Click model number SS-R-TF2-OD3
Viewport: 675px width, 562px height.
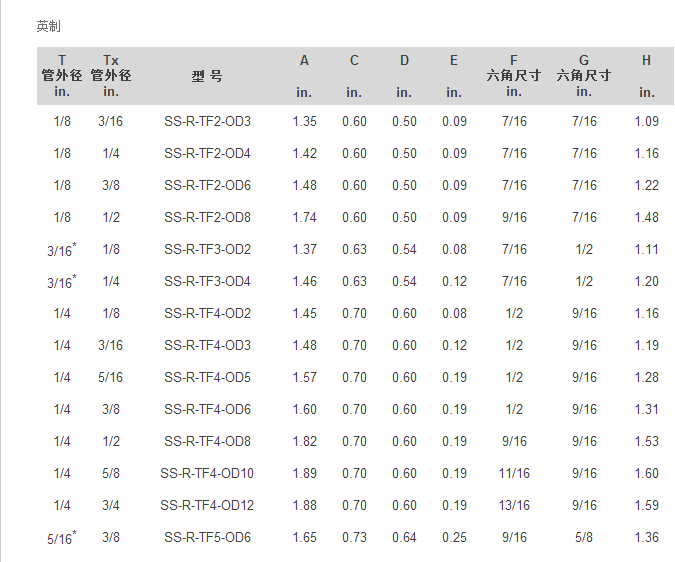207,121
